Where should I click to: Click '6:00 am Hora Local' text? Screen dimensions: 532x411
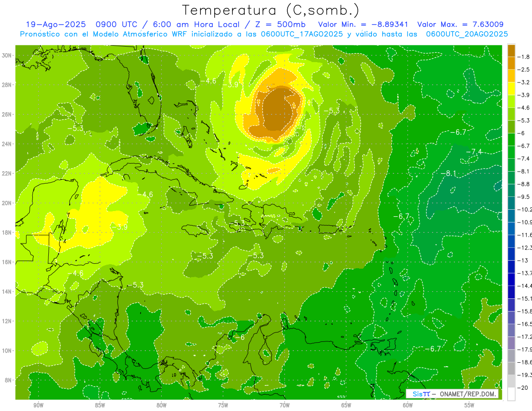(196, 24)
